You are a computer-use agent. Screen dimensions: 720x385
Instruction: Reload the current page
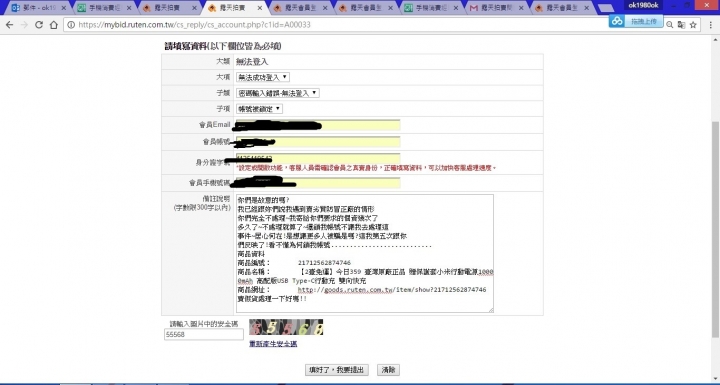39,25
